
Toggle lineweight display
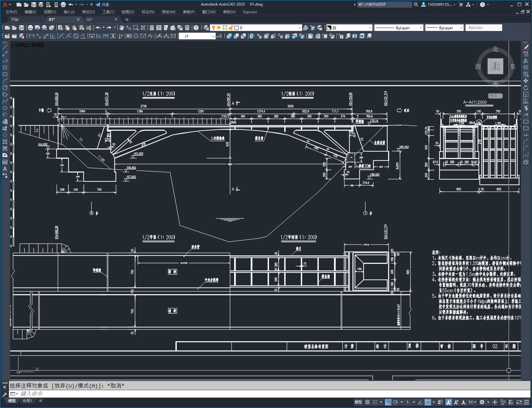pos(440,402)
